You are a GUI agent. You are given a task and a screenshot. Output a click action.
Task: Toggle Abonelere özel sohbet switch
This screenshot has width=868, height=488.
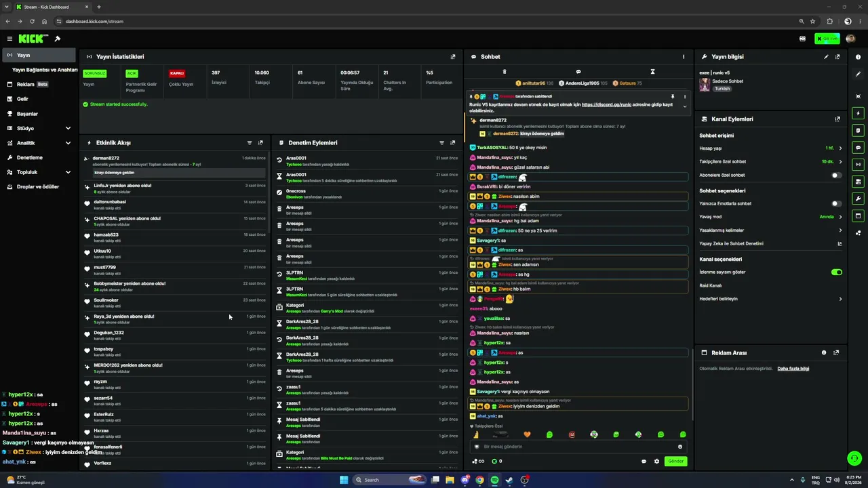[x=837, y=176]
